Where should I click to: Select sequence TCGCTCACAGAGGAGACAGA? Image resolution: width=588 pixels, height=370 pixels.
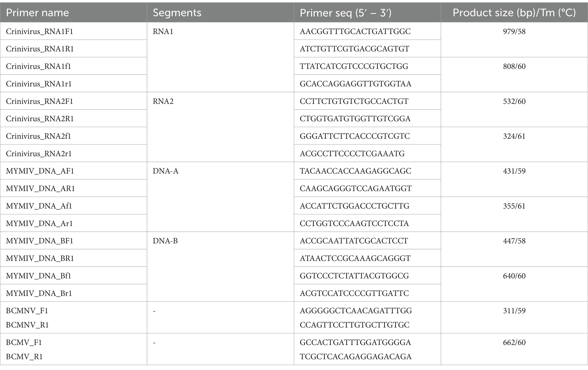click(356, 356)
